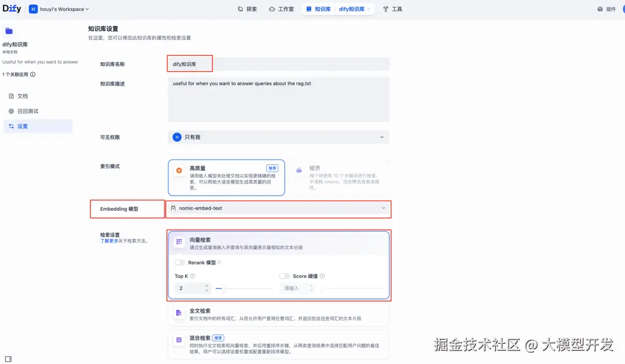This screenshot has width=625, height=364.
Task: Open the houyi's Workspace dropdown
Action: tap(59, 9)
